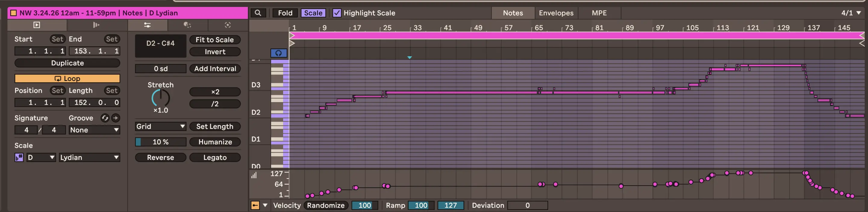
Task: Toggle the headphone MIDI preview button
Action: pyautogui.click(x=278, y=53)
